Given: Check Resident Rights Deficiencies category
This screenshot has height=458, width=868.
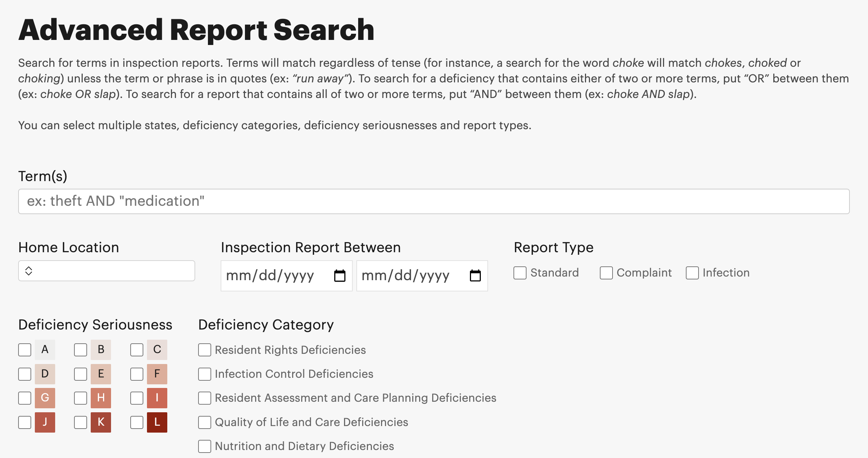Looking at the screenshot, I should (x=205, y=350).
